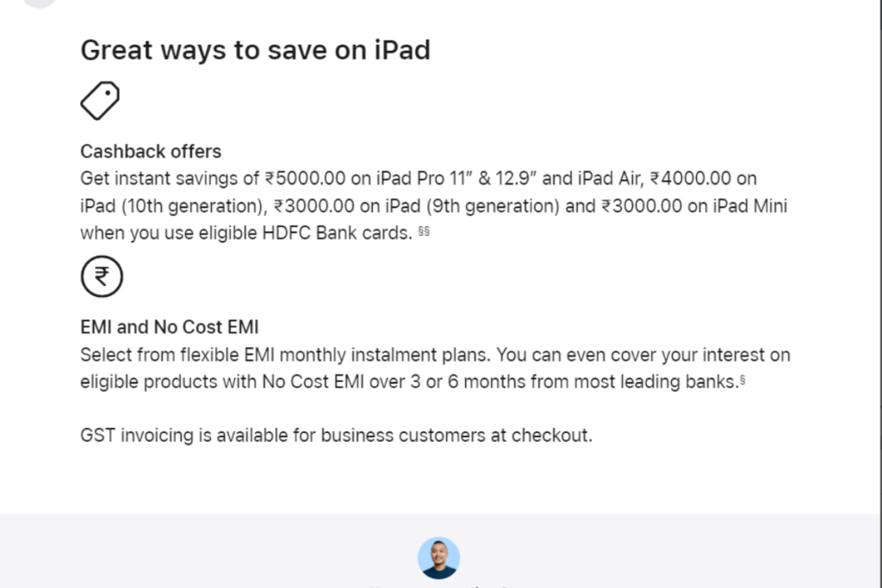The height and width of the screenshot is (588, 882).
Task: Click the iPad (10th generation) text
Action: [x=171, y=206]
